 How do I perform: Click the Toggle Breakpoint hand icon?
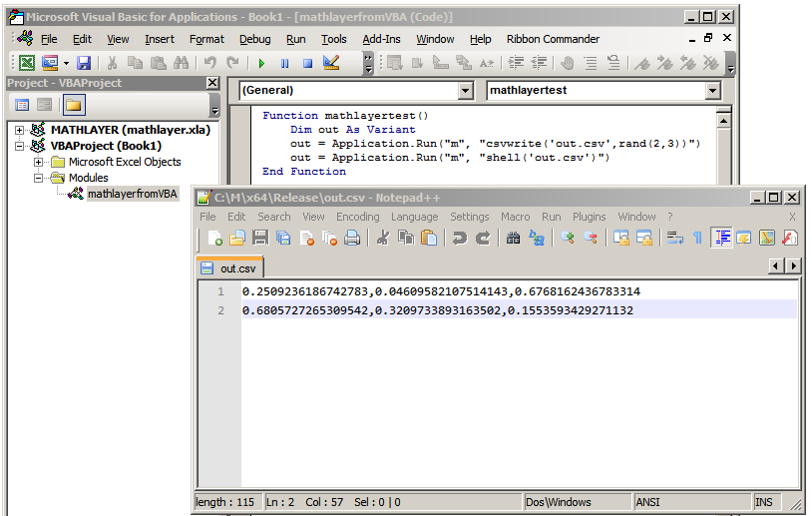point(567,63)
